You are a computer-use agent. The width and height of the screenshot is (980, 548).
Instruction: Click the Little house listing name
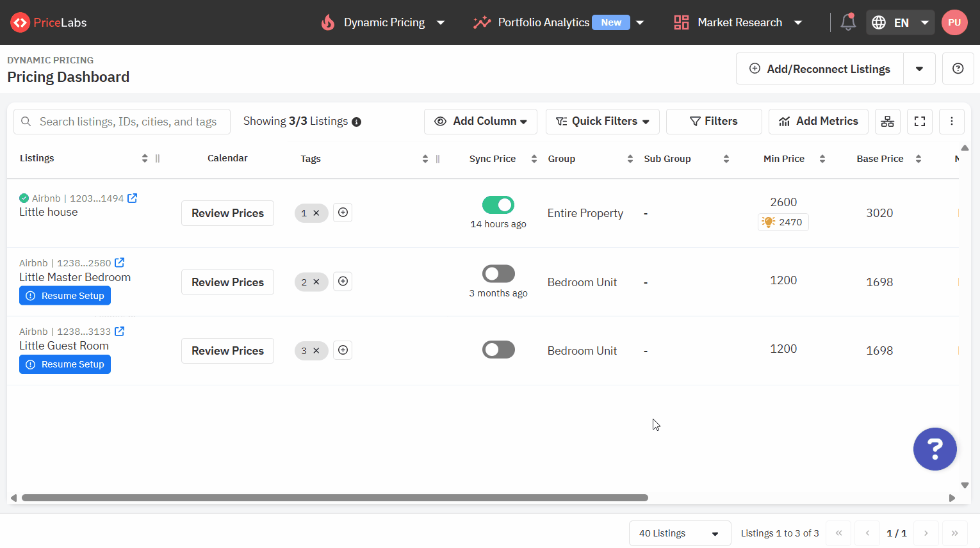tap(49, 212)
